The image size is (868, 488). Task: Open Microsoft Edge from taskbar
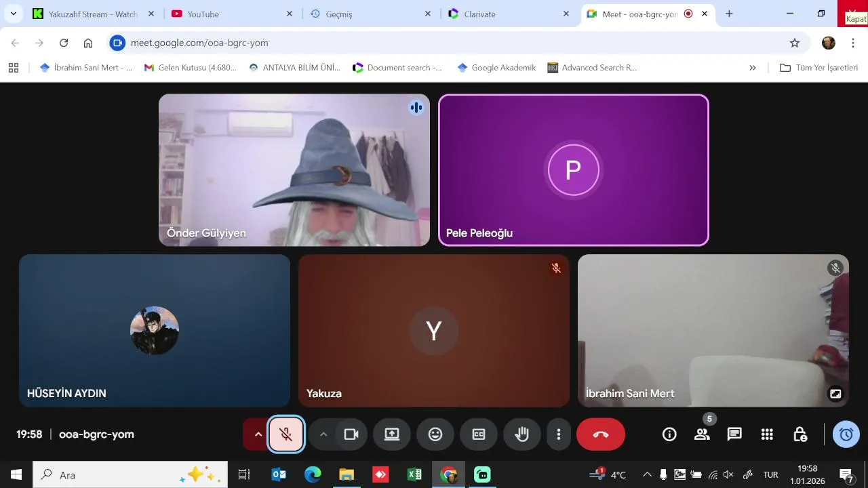pos(313,474)
